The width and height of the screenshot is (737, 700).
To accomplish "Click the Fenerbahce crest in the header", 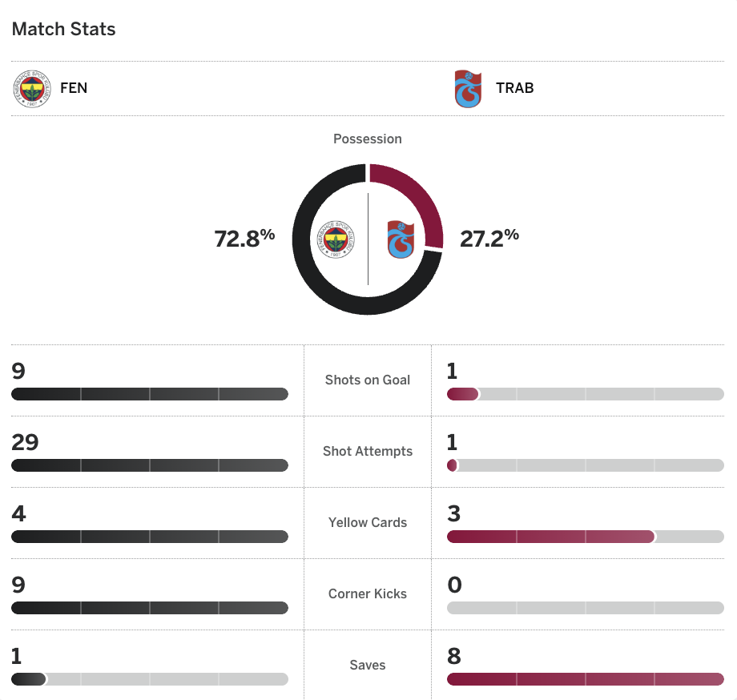I will tap(32, 88).
